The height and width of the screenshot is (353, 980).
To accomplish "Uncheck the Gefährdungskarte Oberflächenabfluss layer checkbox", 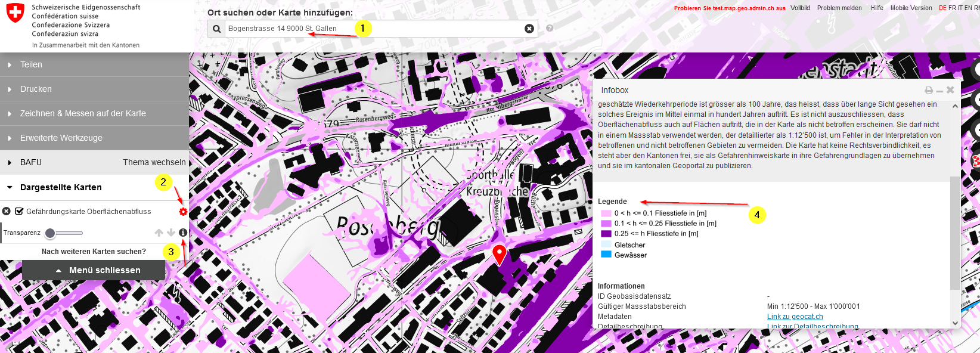I will coord(19,211).
